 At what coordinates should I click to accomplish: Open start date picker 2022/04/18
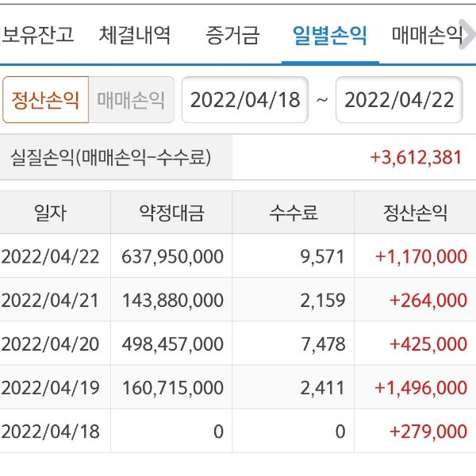click(x=245, y=100)
